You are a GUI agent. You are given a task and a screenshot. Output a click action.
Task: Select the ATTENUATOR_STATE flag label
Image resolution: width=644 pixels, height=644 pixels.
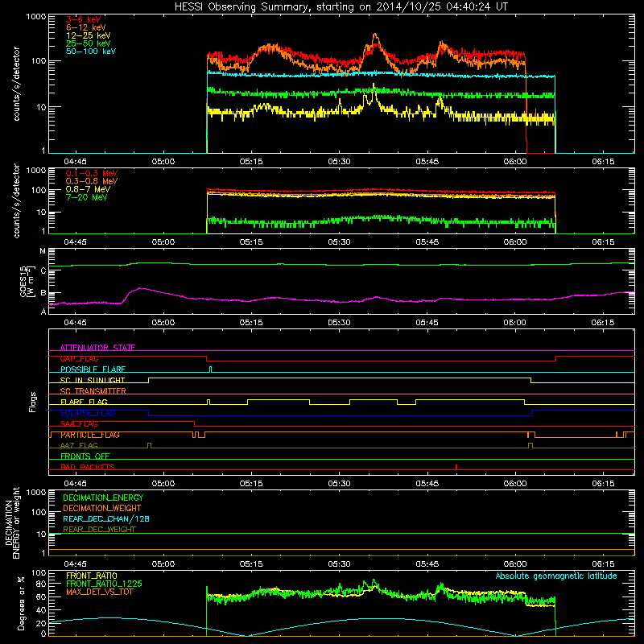click(x=97, y=348)
